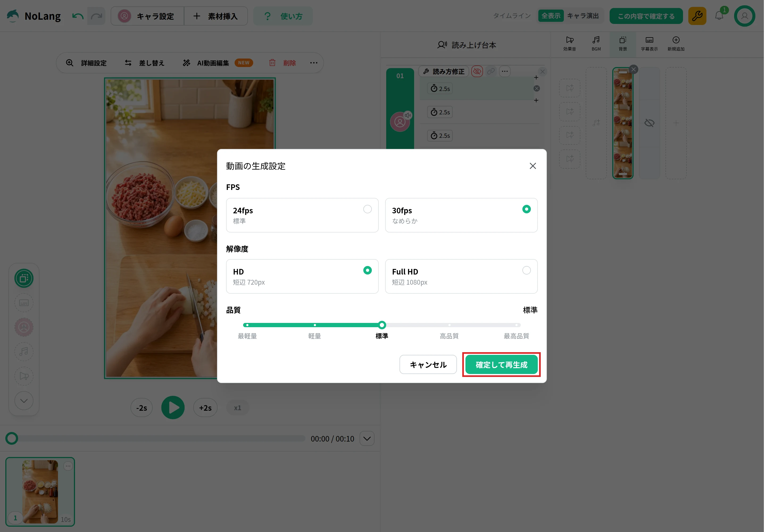
Task: Switch timeline to キャラ演出
Action: click(583, 16)
